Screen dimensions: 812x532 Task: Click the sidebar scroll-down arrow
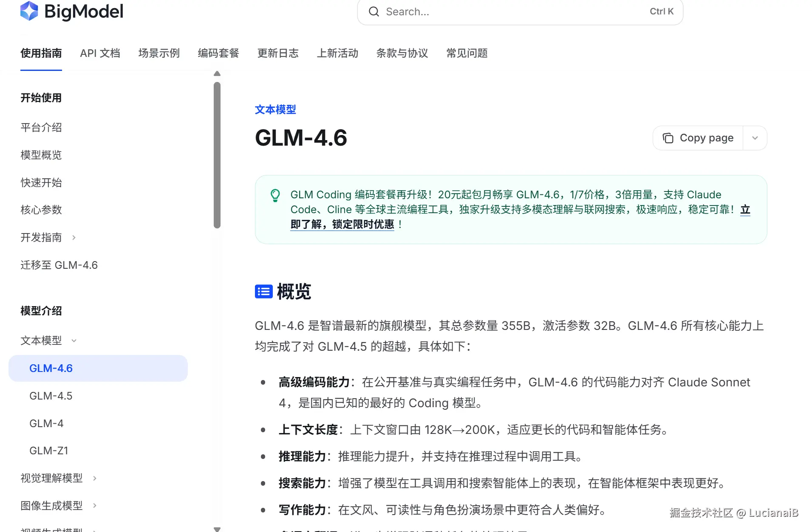click(217, 529)
